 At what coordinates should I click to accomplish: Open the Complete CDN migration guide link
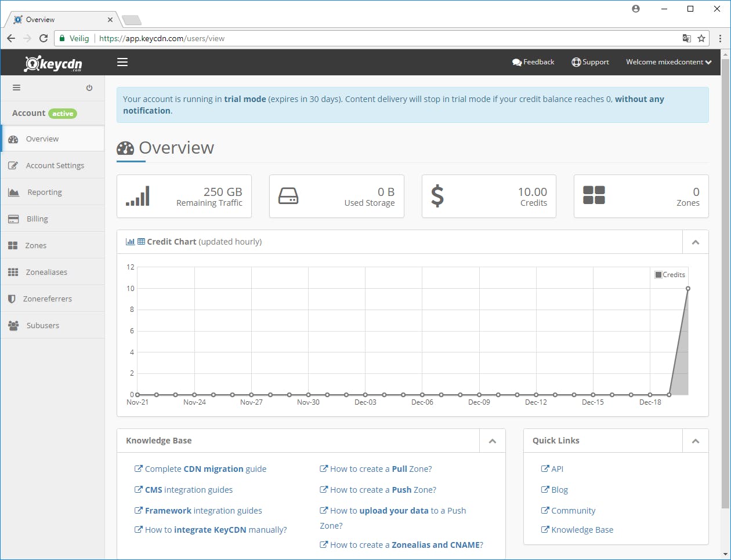pyautogui.click(x=205, y=469)
